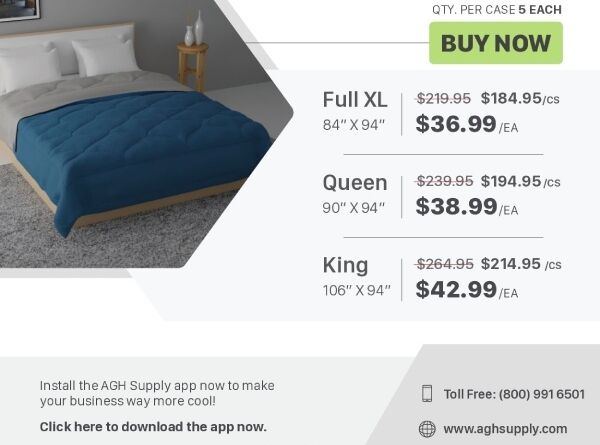Select the Full XL size label
Image resolution: width=600 pixels, height=445 pixels.
(x=355, y=100)
